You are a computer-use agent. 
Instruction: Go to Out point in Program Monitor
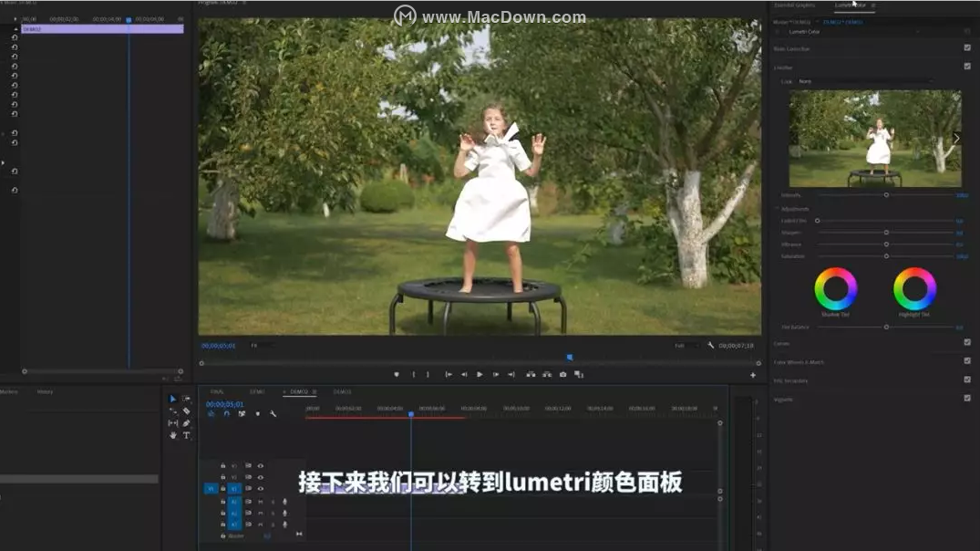tap(511, 375)
